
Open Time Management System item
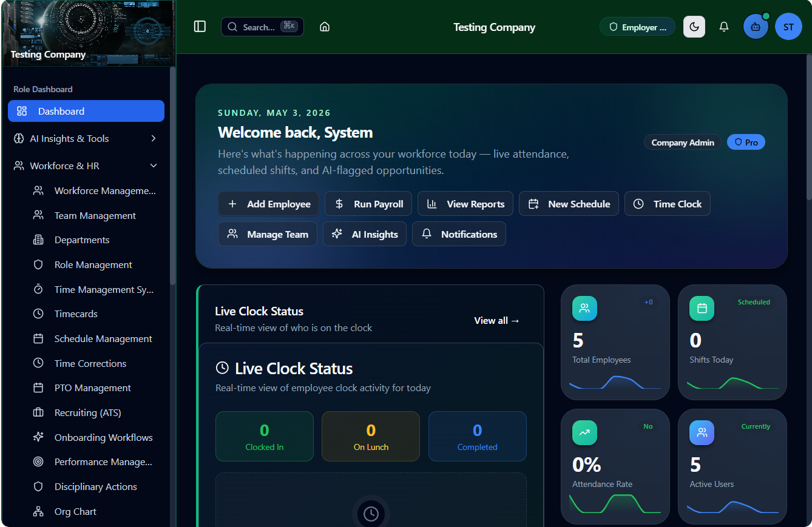[96, 289]
